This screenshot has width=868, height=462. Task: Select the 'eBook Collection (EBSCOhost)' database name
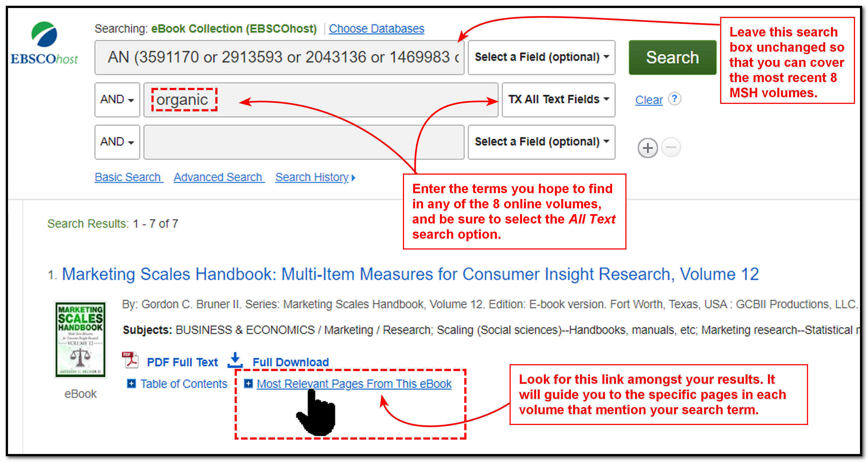click(x=234, y=29)
